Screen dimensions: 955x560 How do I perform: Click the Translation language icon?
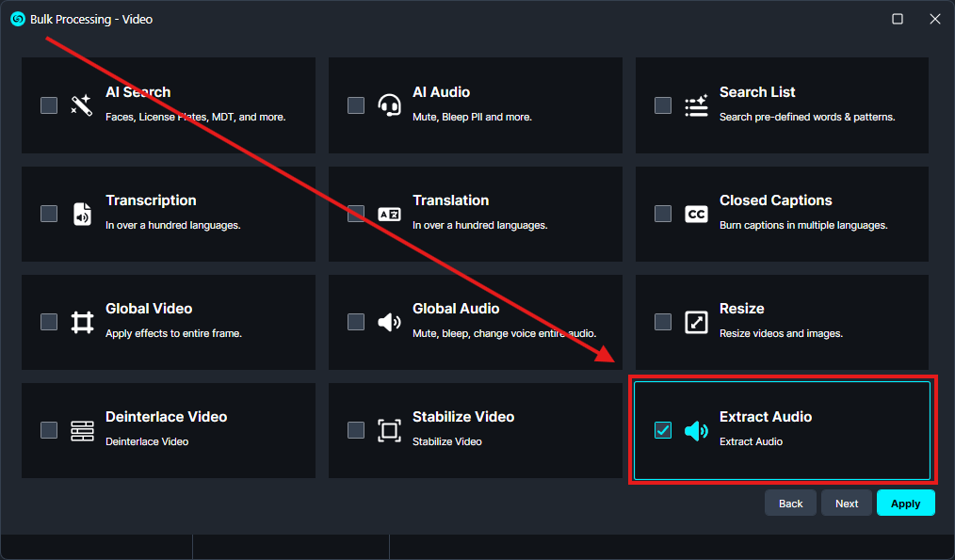[389, 214]
